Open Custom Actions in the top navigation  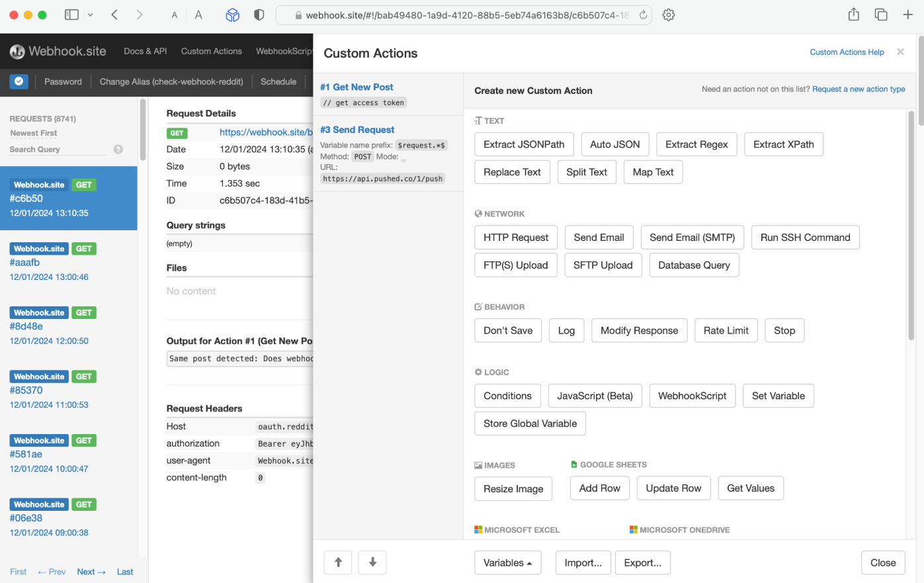[x=212, y=51]
